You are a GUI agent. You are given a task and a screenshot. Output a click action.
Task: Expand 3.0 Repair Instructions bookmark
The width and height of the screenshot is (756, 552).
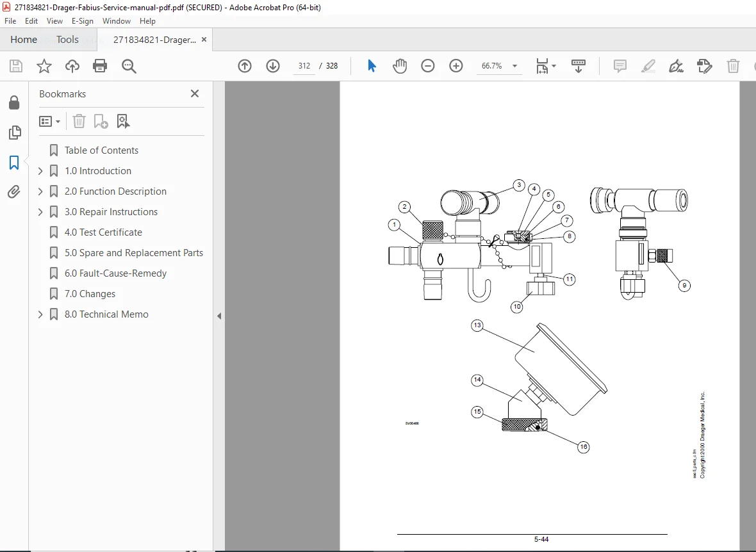[40, 211]
